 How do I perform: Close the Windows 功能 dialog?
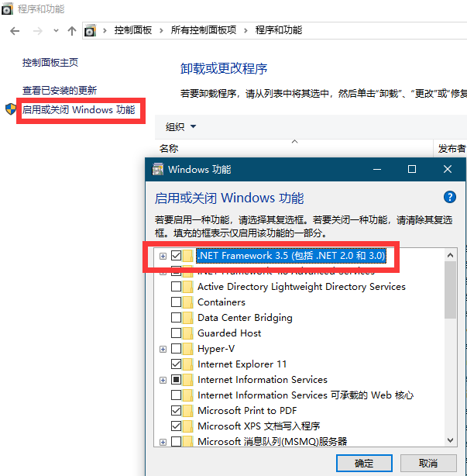tap(448, 170)
